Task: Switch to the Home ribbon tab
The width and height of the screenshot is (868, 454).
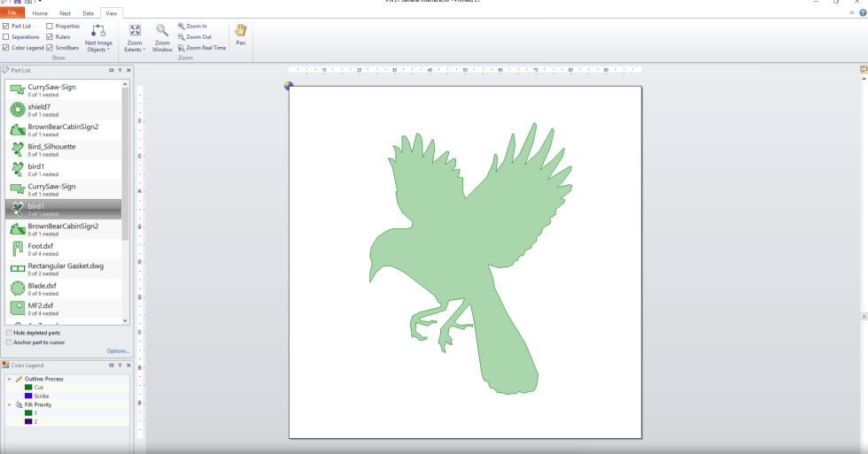Action: pos(40,14)
